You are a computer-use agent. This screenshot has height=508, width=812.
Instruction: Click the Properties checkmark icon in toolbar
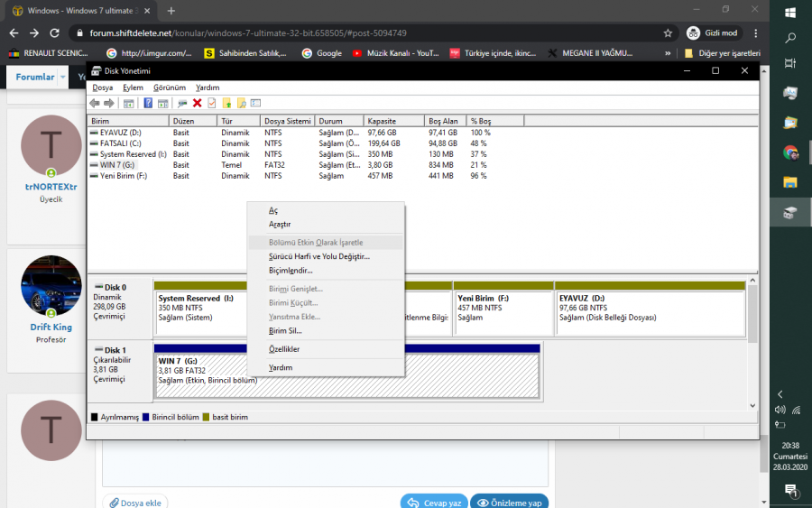[211, 103]
